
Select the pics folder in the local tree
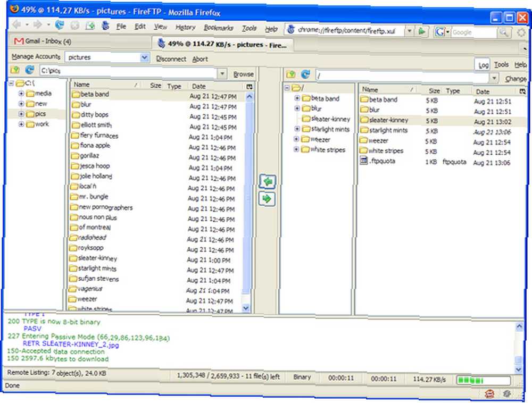(x=40, y=114)
